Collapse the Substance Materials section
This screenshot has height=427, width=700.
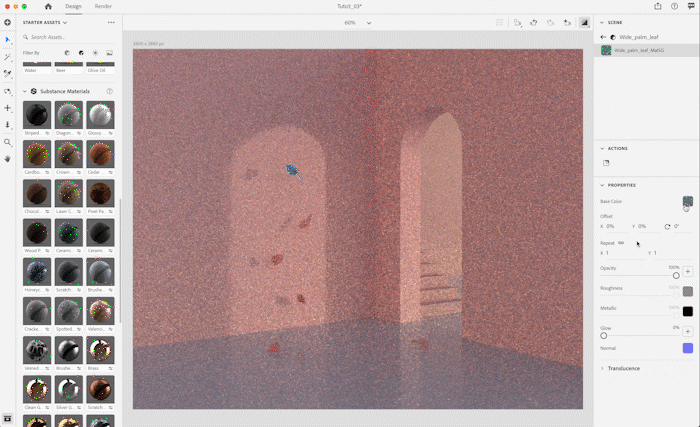pos(24,91)
